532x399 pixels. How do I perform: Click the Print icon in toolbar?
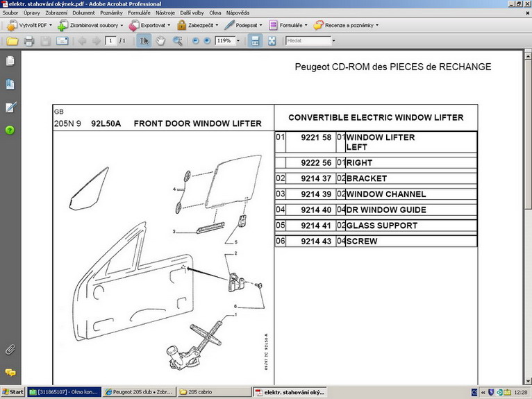pyautogui.click(x=28, y=41)
